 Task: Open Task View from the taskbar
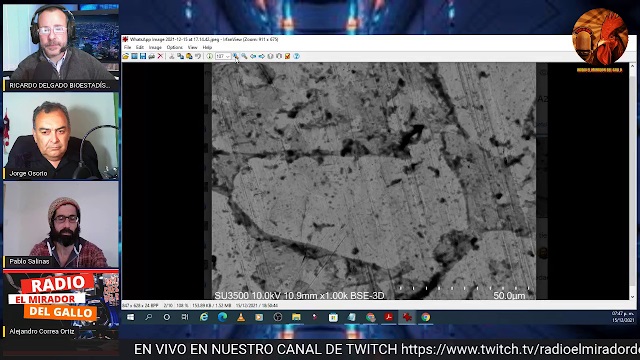pyautogui.click(x=185, y=317)
